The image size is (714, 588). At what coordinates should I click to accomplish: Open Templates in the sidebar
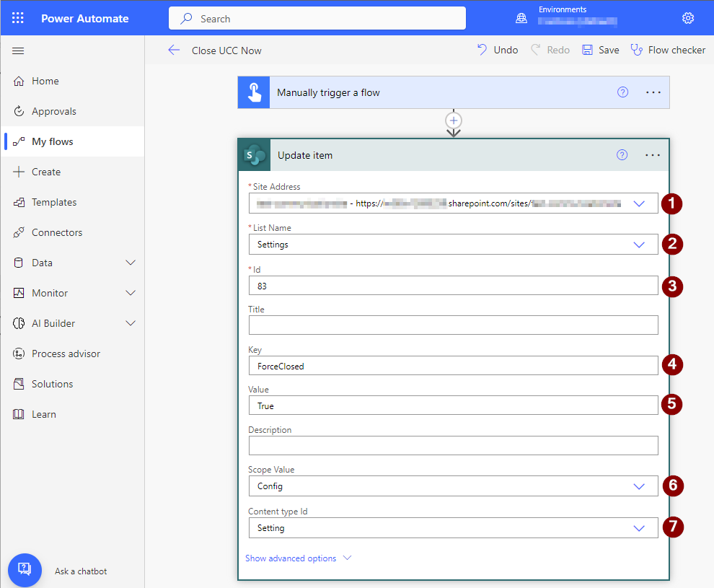(x=73, y=202)
